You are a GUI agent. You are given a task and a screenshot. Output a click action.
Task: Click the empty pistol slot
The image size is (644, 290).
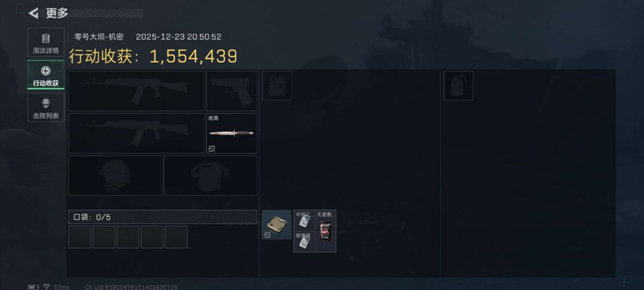231,91
